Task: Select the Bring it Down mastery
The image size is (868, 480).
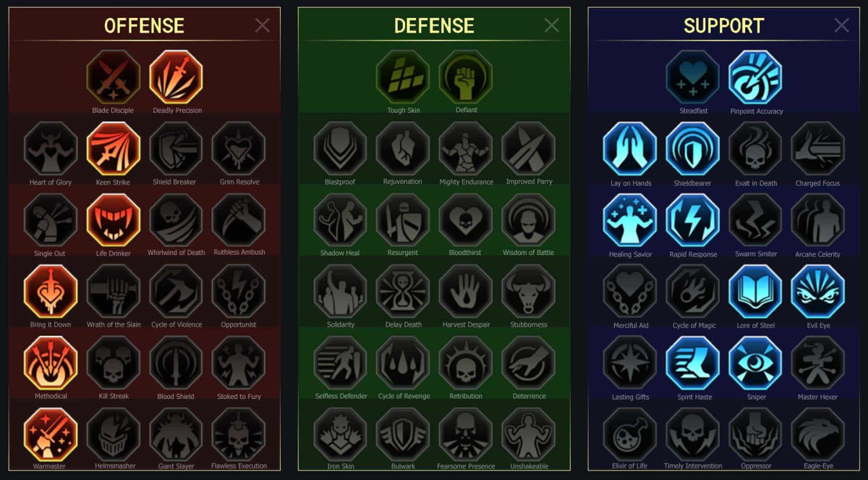Action: coord(51,291)
